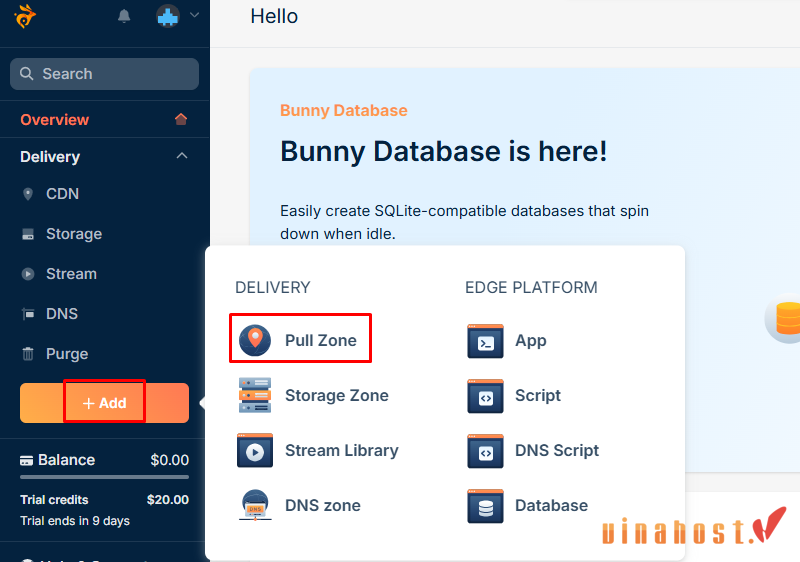Click the Script code icon

click(485, 396)
